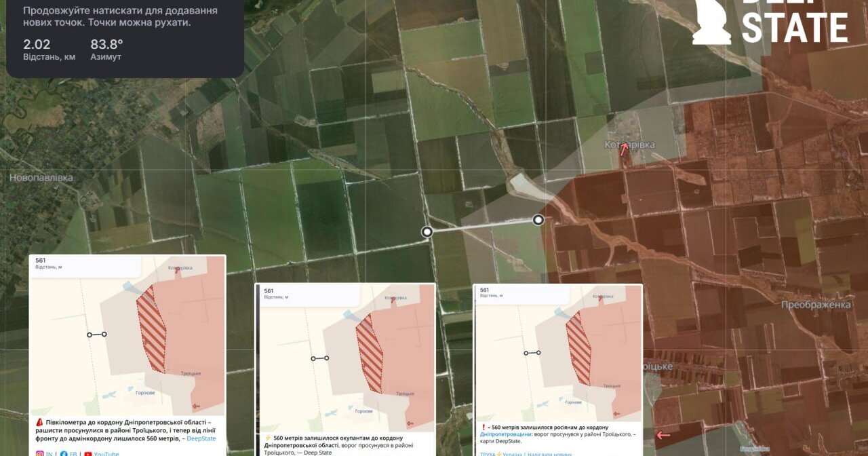Click the left measurement point on the ruler line

427,232
